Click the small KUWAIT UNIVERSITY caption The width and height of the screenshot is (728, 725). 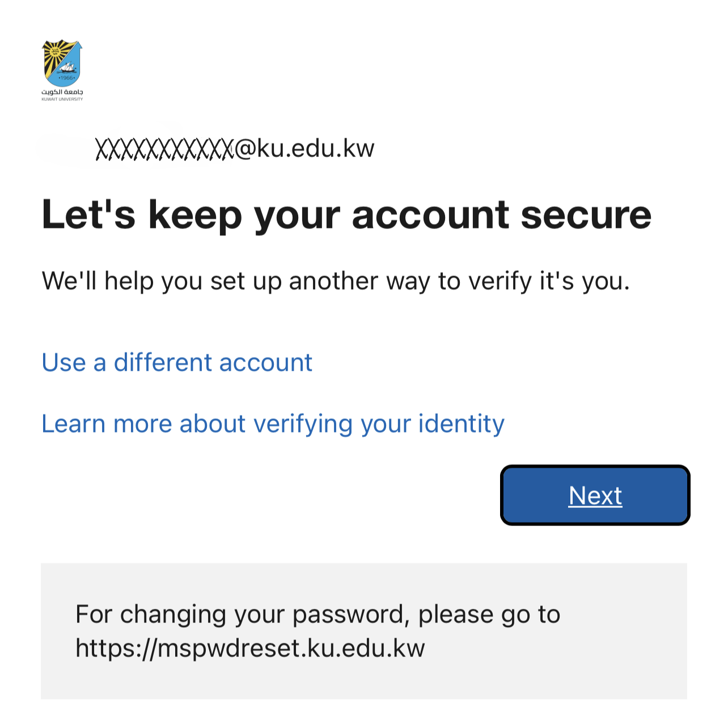(x=62, y=99)
